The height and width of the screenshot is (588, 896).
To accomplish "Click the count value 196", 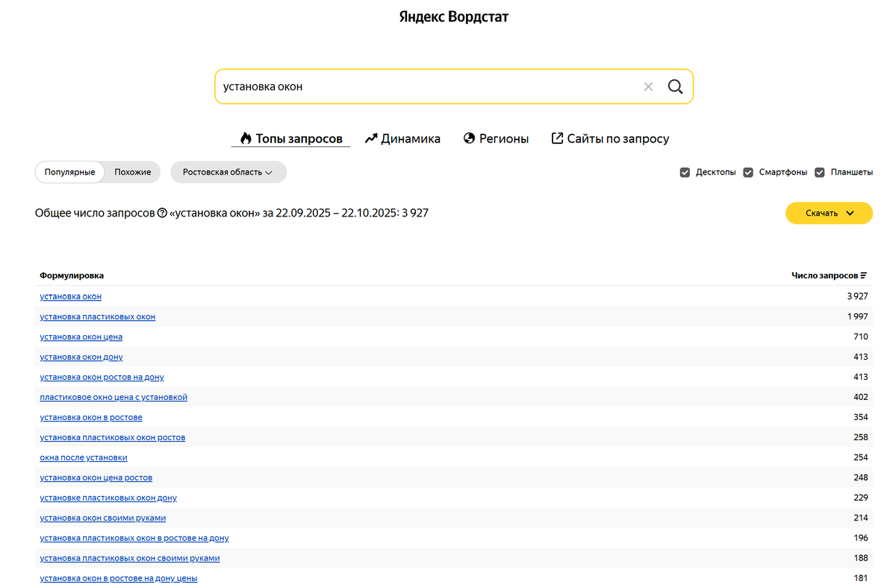I will click(860, 538).
